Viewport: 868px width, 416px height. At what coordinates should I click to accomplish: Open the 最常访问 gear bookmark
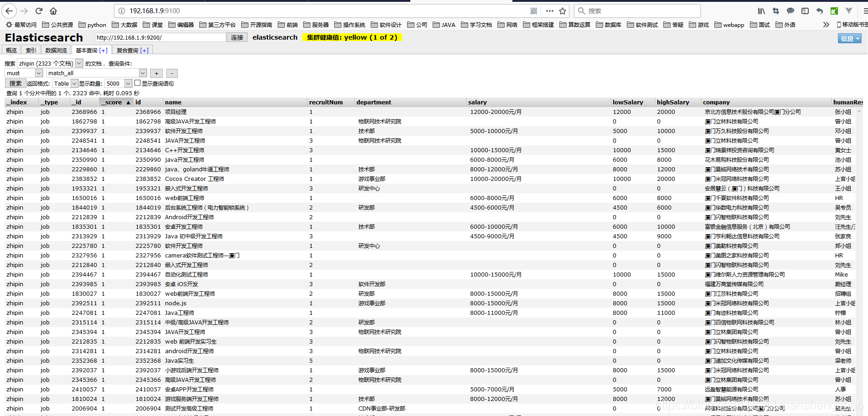pos(21,25)
